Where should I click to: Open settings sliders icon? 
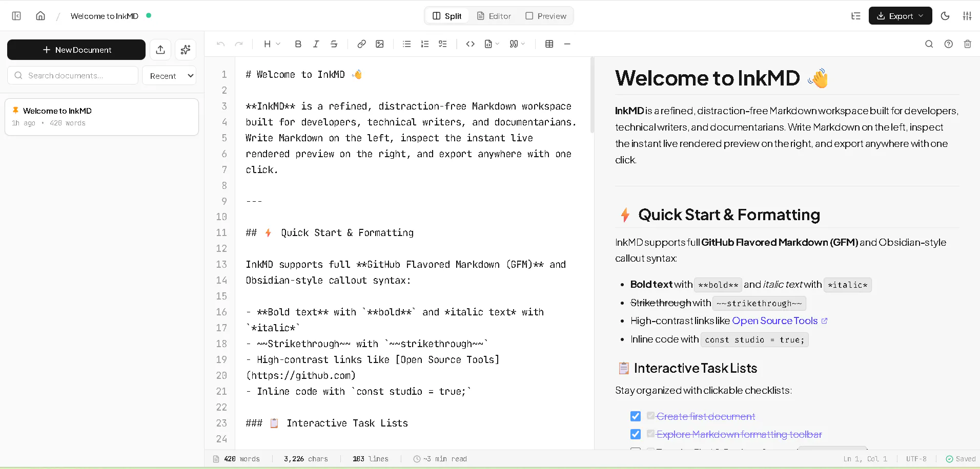pyautogui.click(x=967, y=16)
